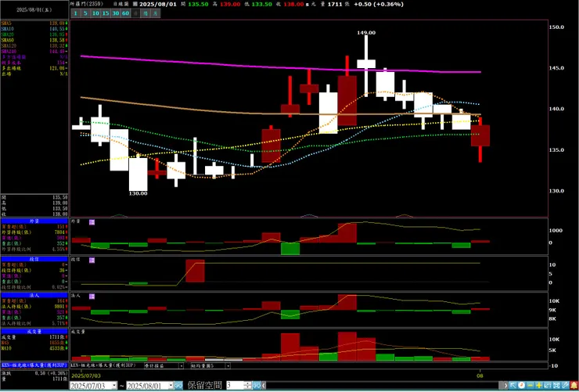
Task: Select the 10-minute timeframe button
Action: click(x=95, y=13)
